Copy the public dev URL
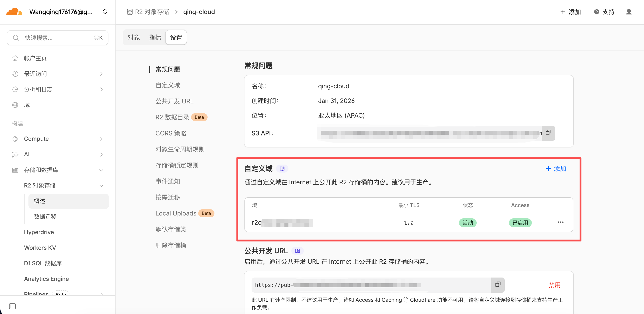This screenshot has height=314, width=644. tap(498, 284)
